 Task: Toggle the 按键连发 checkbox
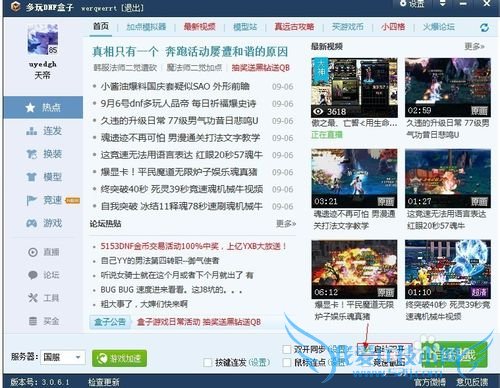pos(208,362)
